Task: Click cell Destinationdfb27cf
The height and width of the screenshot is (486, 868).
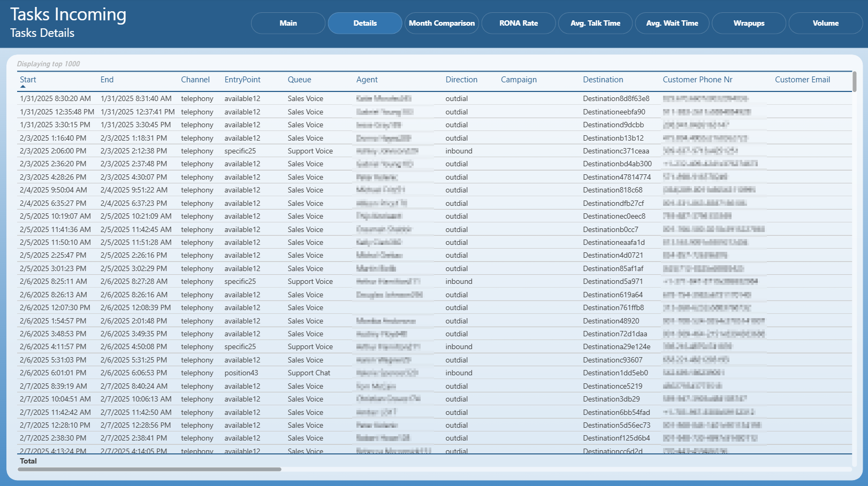Action: tap(613, 203)
